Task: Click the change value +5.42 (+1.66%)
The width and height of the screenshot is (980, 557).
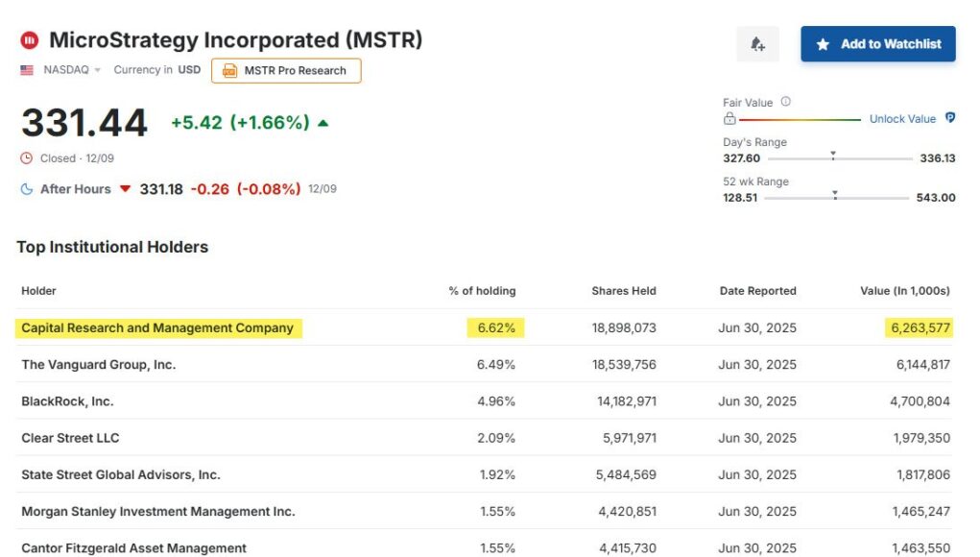Action: tap(241, 123)
